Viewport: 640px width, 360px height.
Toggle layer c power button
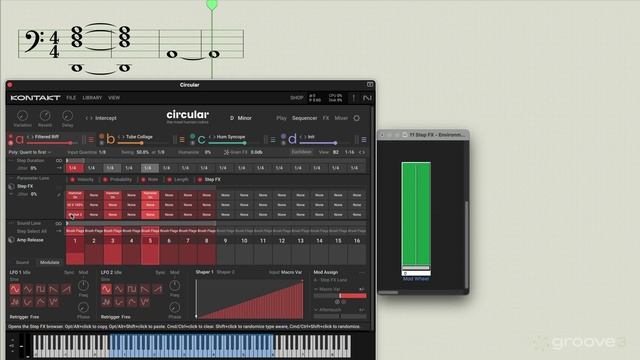coord(193,136)
